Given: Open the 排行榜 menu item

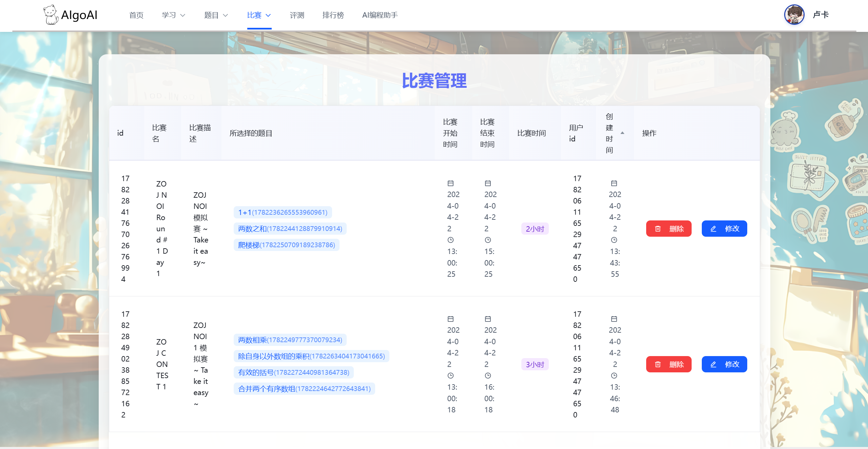Looking at the screenshot, I should [x=333, y=15].
